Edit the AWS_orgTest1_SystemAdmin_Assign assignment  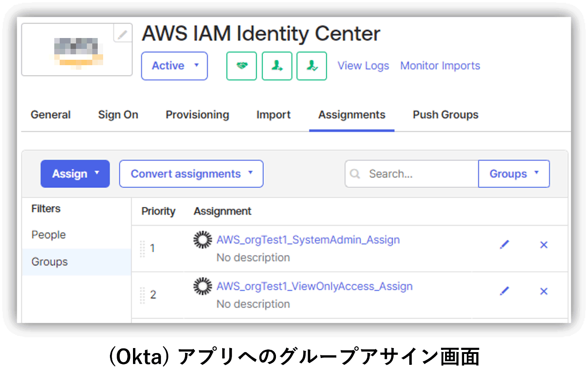coord(504,245)
